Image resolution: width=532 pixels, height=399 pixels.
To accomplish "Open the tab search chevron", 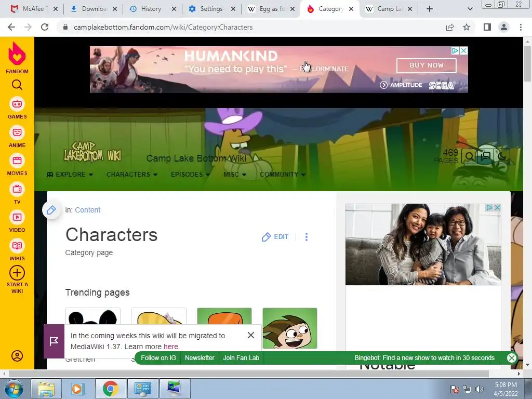I will 470,9.
